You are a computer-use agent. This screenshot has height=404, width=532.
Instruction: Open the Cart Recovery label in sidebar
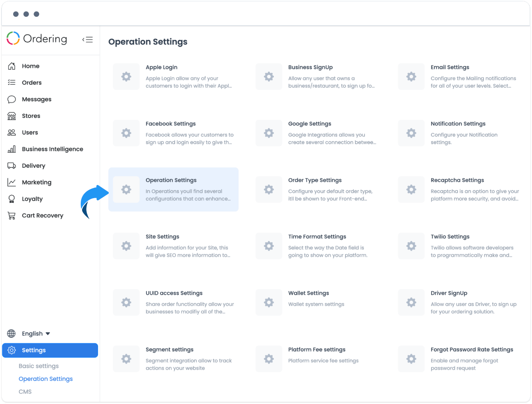point(43,216)
